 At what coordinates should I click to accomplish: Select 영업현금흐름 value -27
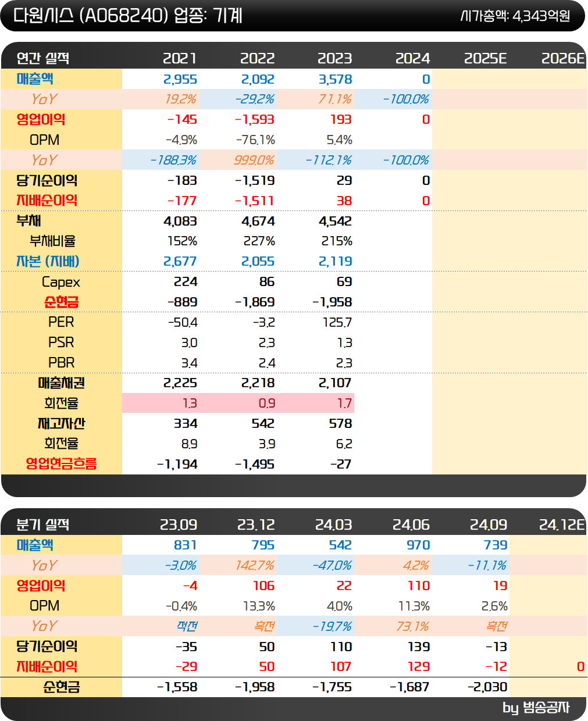[341, 465]
